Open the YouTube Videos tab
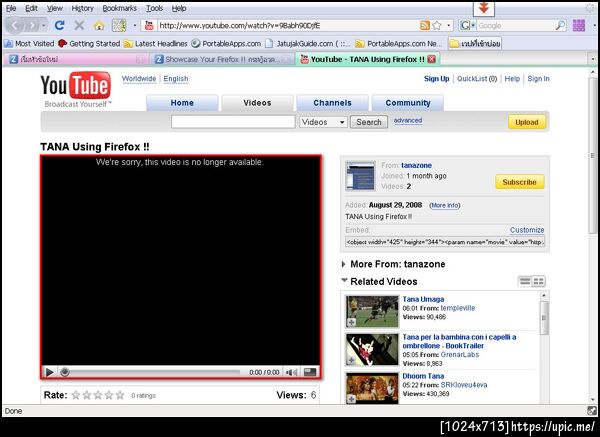This screenshot has width=600, height=437. 257,103
